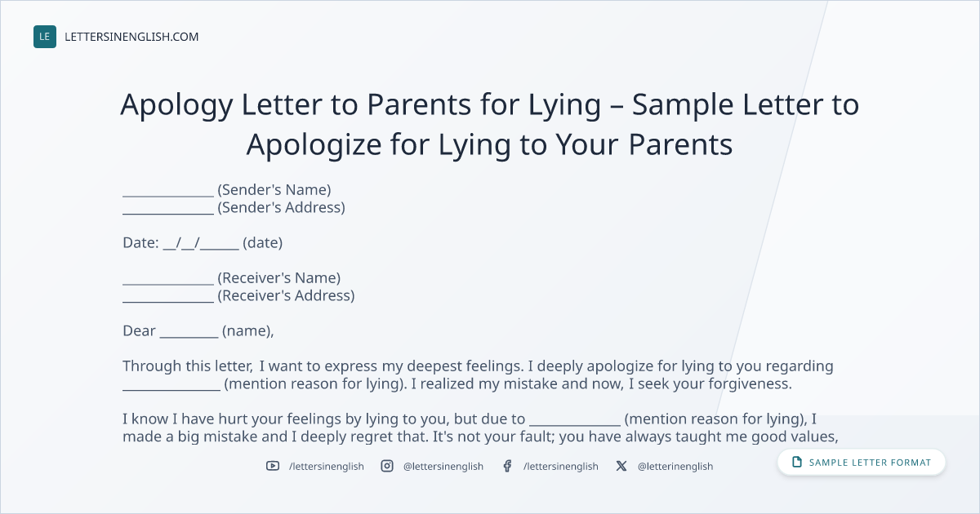Click the Facebook icon
The width and height of the screenshot is (980, 514).
pos(507,466)
